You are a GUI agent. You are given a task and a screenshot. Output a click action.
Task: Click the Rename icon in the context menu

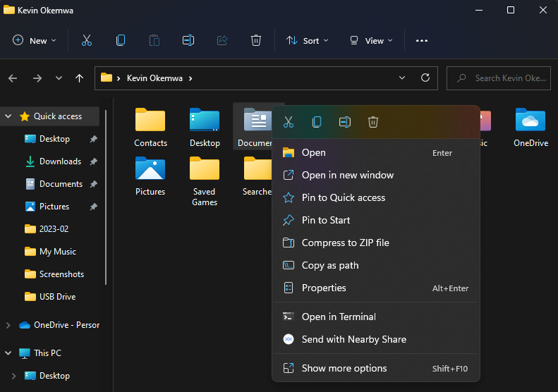tap(345, 122)
